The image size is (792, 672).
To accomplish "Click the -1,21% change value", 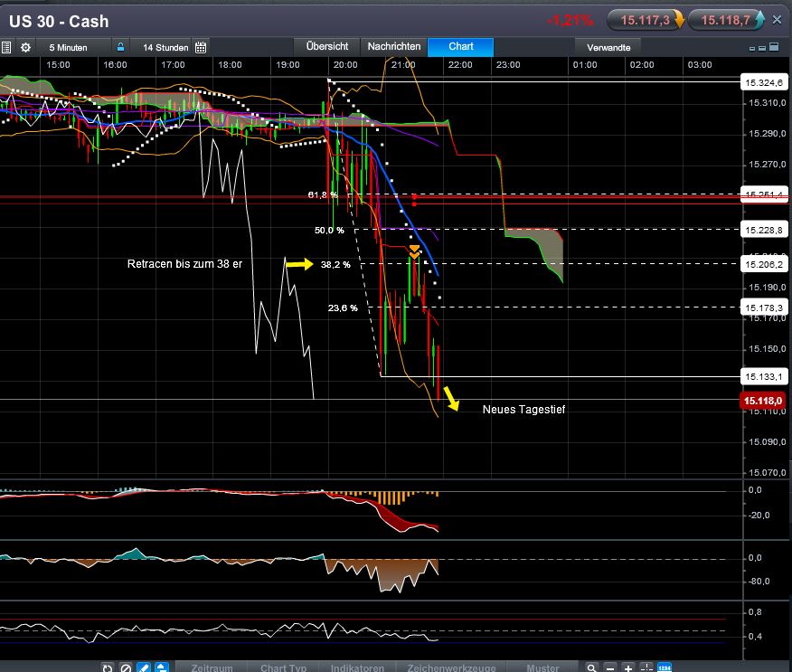I will [570, 20].
